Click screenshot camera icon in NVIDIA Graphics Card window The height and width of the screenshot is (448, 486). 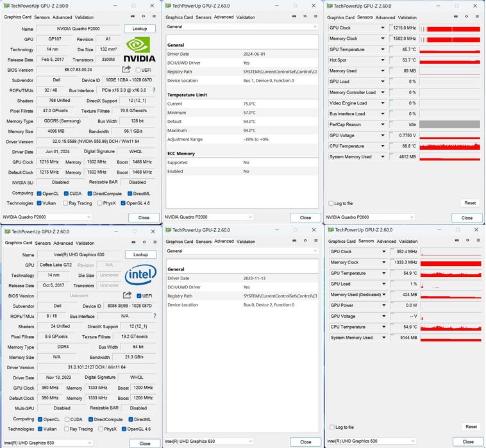coord(133,16)
